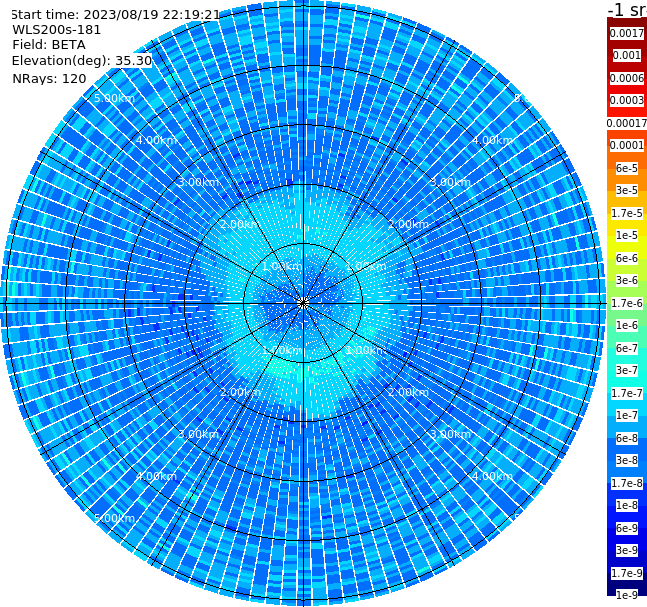Click the 0.0017 color bar label
This screenshot has width=647, height=607.
click(x=627, y=33)
